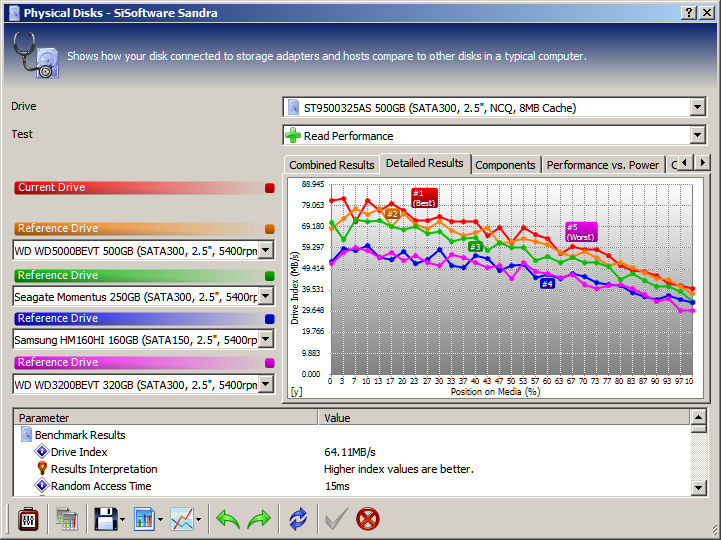
Task: Click the #4 blue chart label
Action: click(547, 284)
